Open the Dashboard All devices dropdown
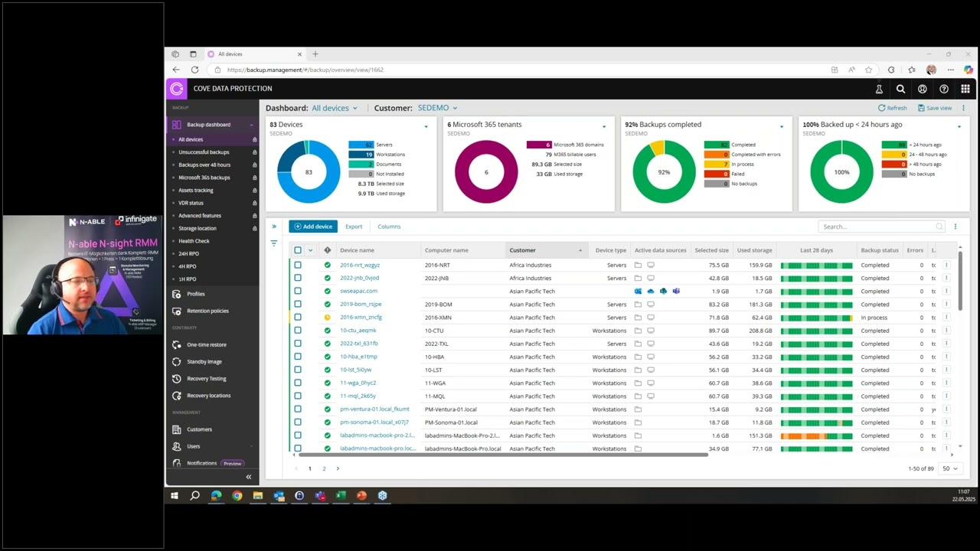The height and width of the screenshot is (551, 980). point(335,108)
